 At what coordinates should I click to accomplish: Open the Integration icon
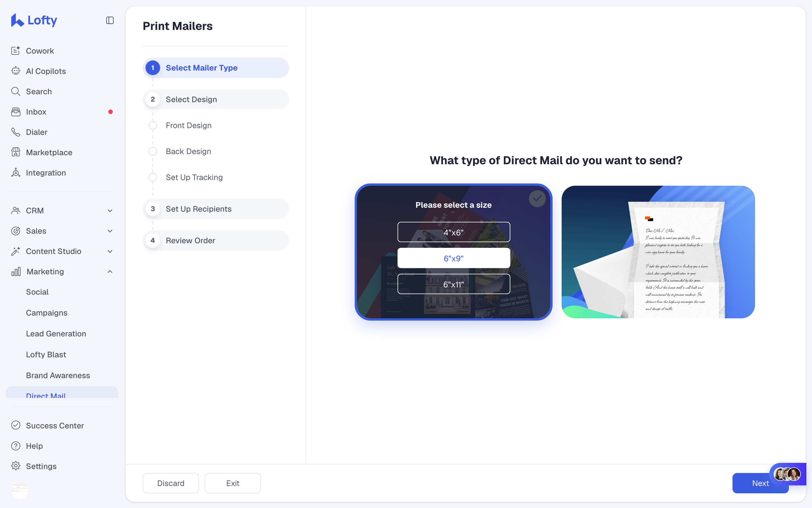point(16,173)
